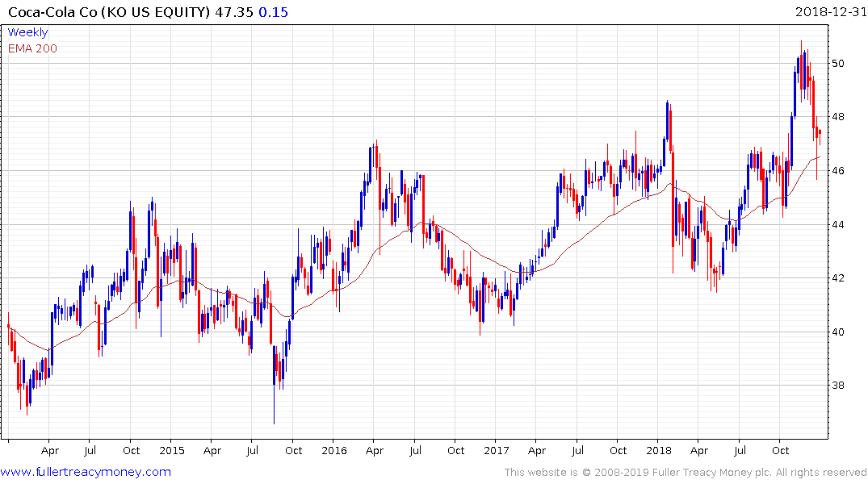This screenshot has width=868, height=484.
Task: Select the 0.15 price change value
Action: (274, 12)
